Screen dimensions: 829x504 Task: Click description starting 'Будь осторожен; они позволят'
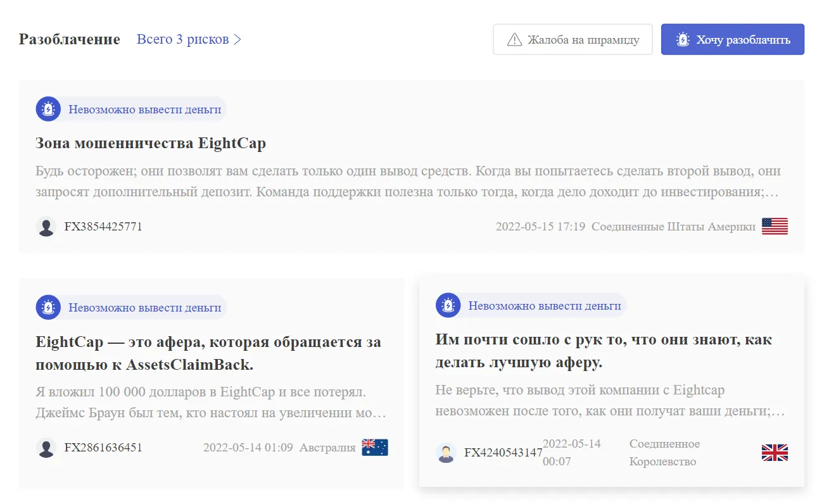[x=408, y=182]
